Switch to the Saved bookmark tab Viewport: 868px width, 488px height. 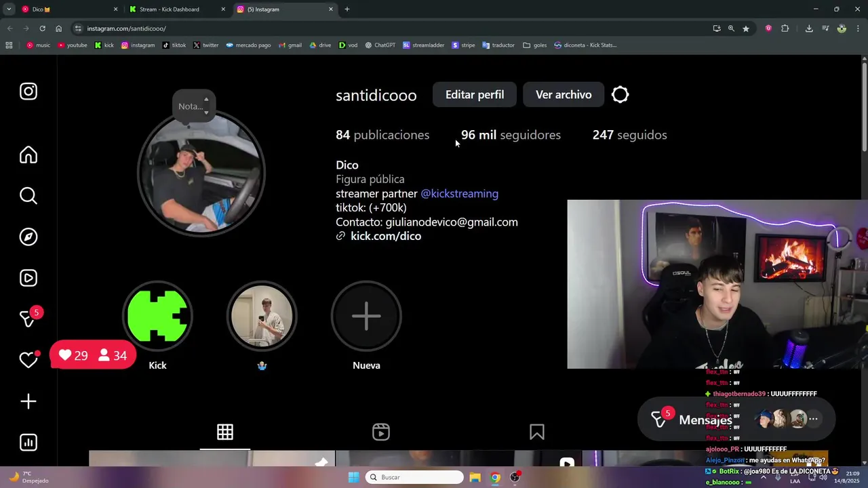tap(537, 432)
